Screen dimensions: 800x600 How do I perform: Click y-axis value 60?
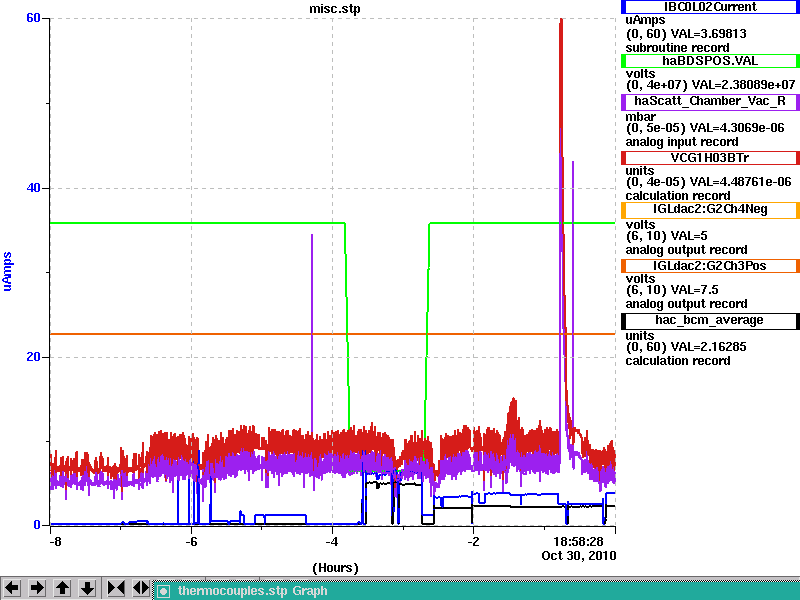coord(33,18)
